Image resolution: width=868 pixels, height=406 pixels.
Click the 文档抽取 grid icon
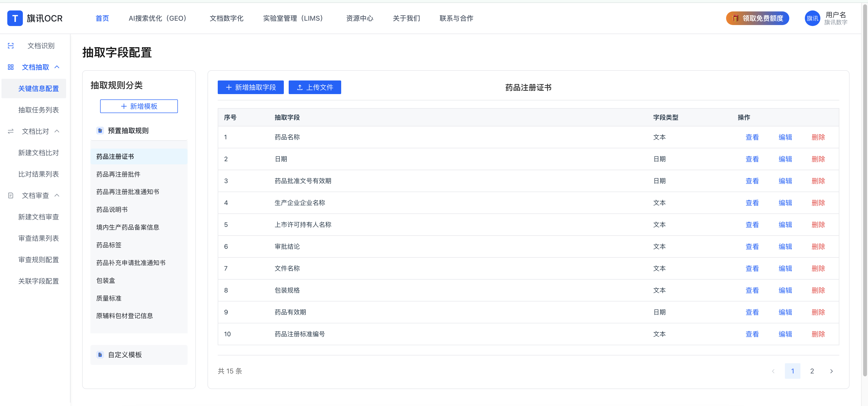[x=11, y=67]
